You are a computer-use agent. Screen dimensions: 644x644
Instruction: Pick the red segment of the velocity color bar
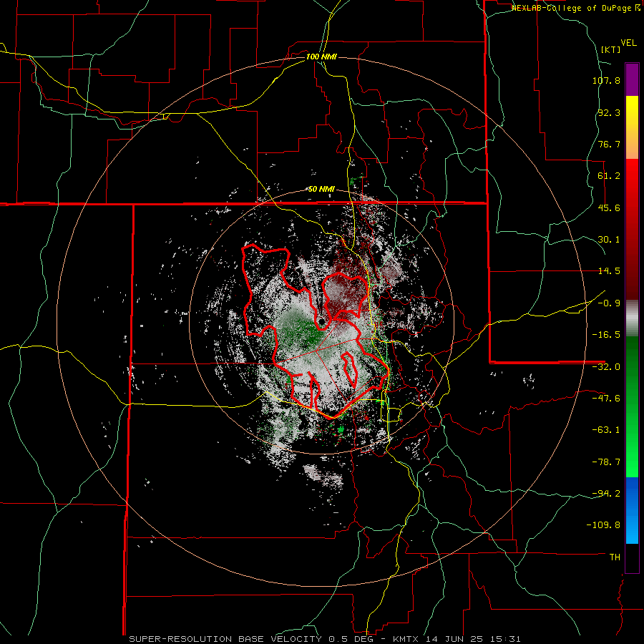coord(632,229)
